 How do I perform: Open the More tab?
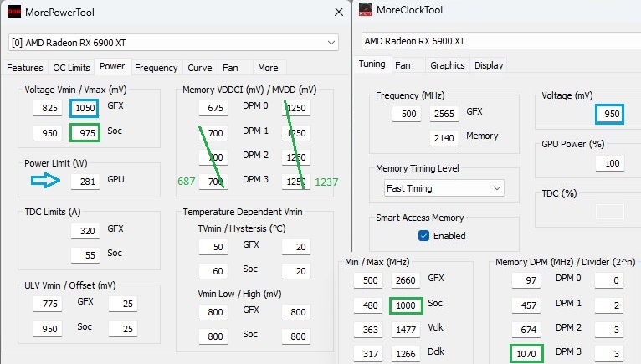click(x=268, y=68)
